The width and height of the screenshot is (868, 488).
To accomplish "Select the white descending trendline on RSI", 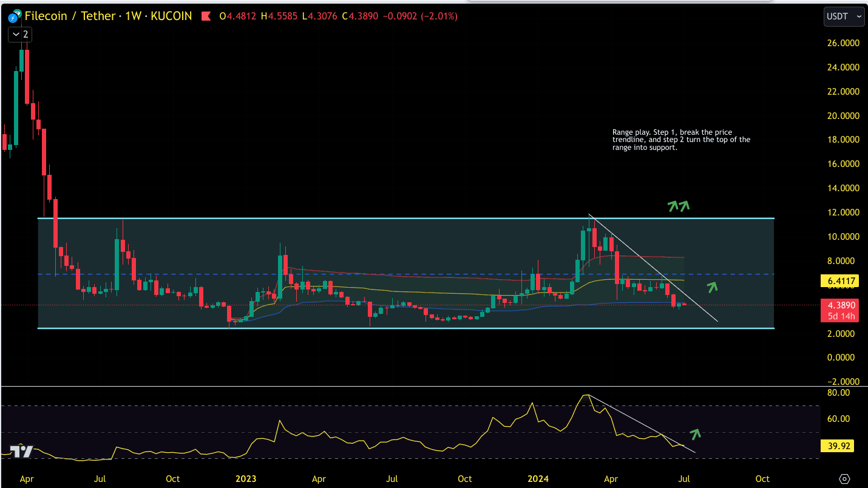I will (x=641, y=423).
